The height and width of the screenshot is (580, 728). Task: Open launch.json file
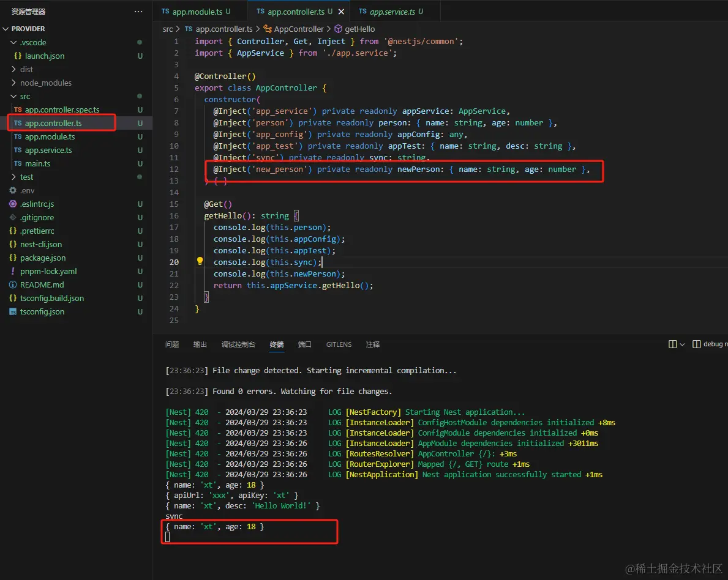point(45,56)
